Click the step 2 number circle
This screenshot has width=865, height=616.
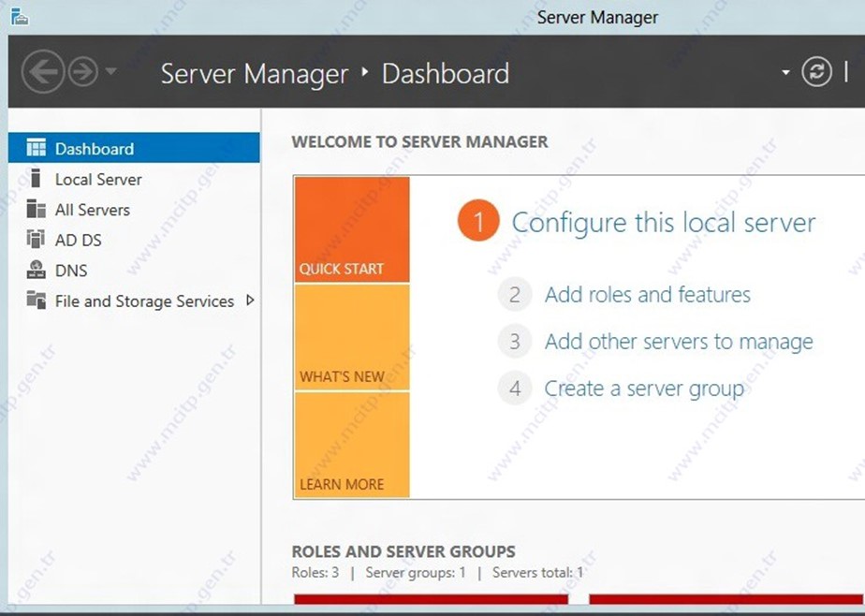[515, 295]
